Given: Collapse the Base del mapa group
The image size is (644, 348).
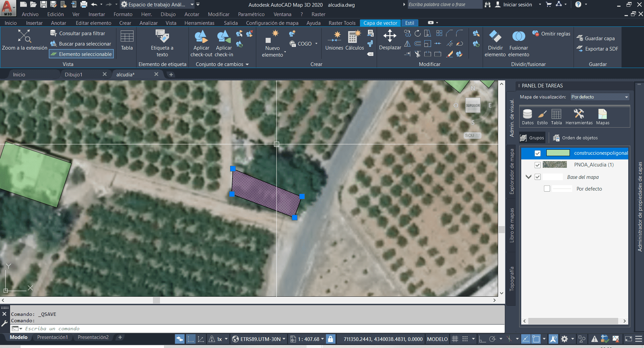Looking at the screenshot, I should click(x=529, y=177).
